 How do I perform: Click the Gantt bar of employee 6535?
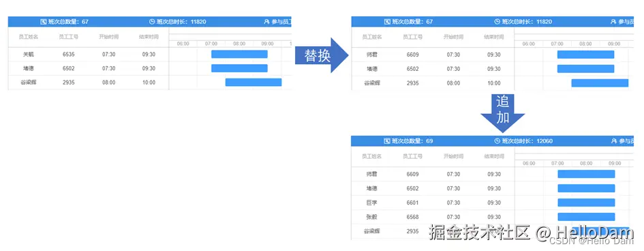[x=239, y=55]
